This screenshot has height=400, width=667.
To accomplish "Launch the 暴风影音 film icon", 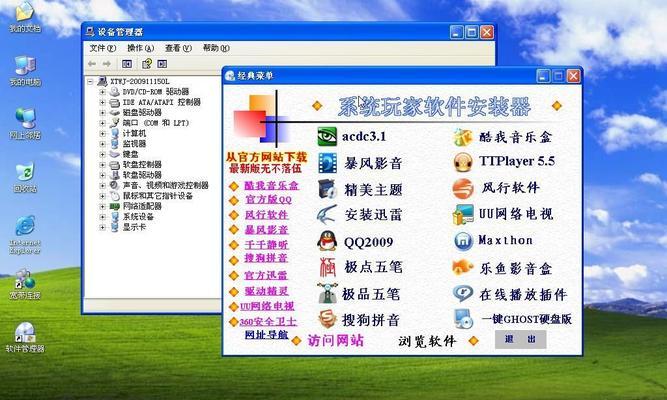I will [x=327, y=163].
